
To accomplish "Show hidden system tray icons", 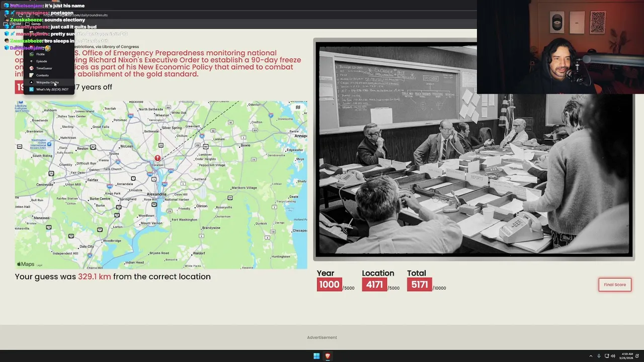I will coord(591,356).
